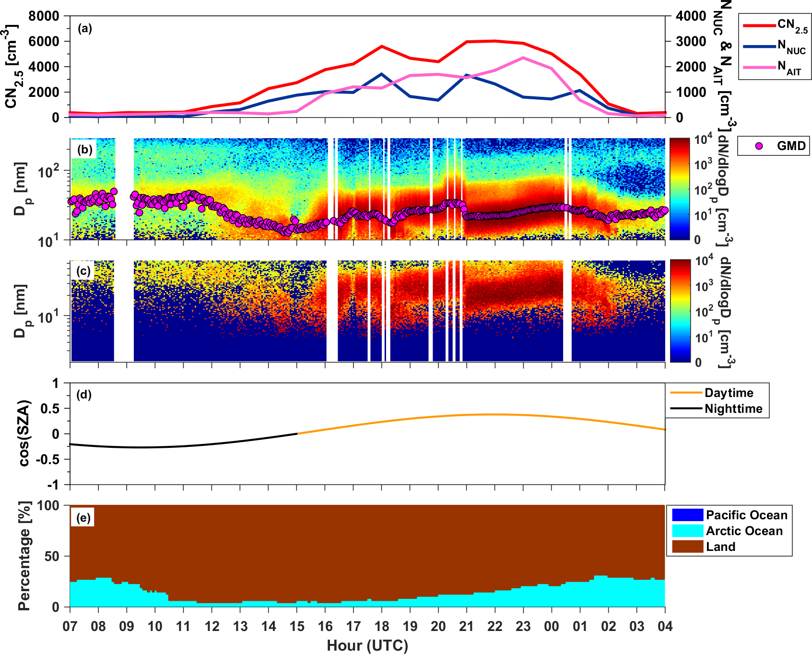Select the panel (e) label
The height and width of the screenshot is (654, 812).
tap(83, 518)
